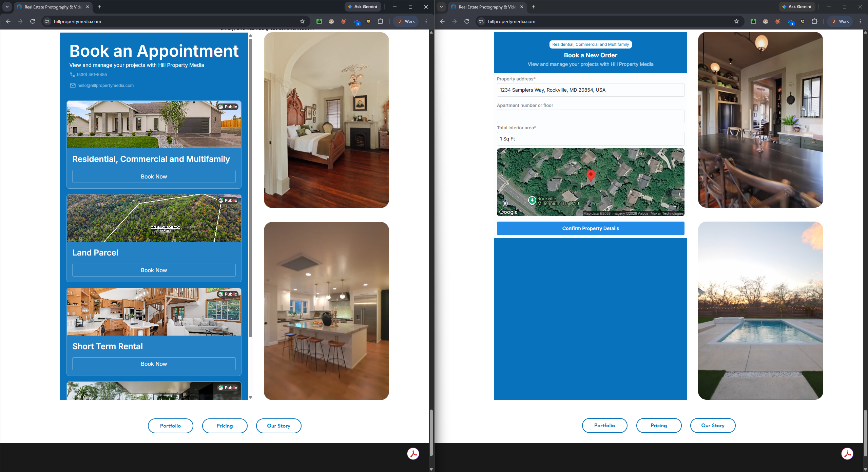Click the red map pin marker
Image resolution: width=868 pixels, height=472 pixels.
coord(591,175)
